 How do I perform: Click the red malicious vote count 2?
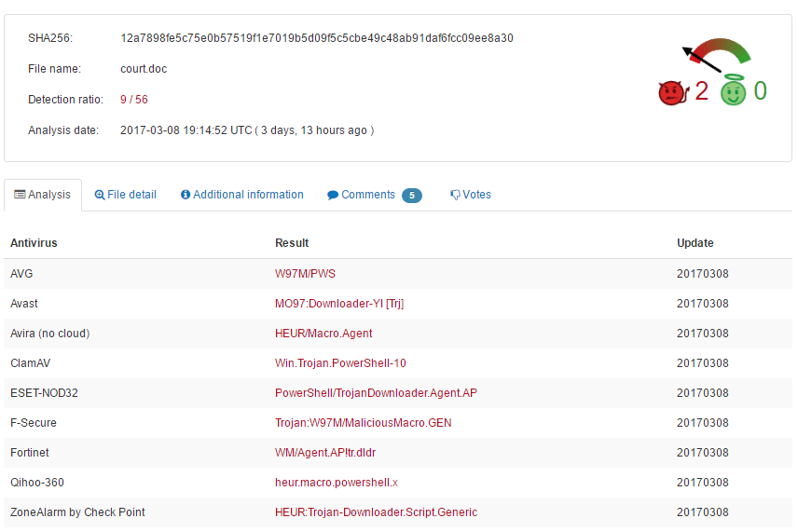(x=701, y=91)
